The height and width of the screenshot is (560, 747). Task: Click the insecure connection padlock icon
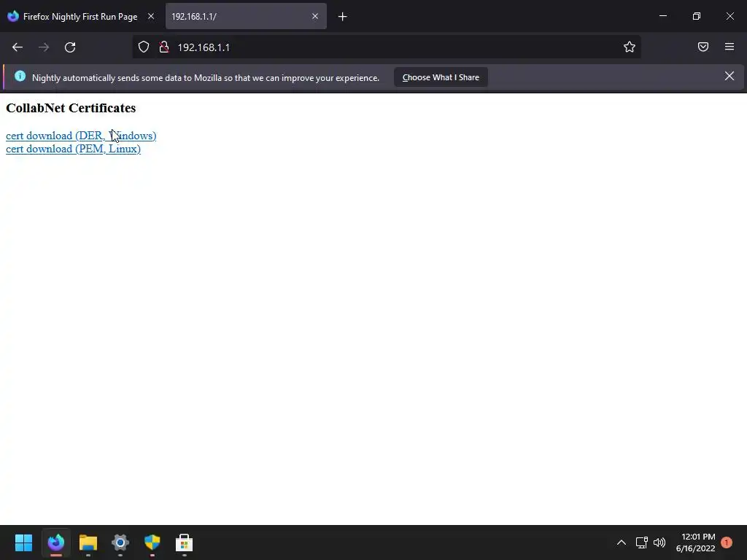pos(164,47)
